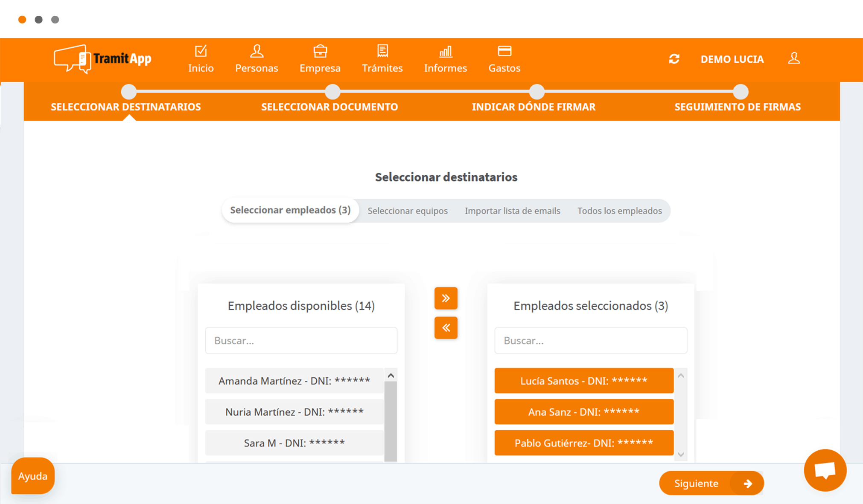Open the Trámites document icon

(382, 51)
